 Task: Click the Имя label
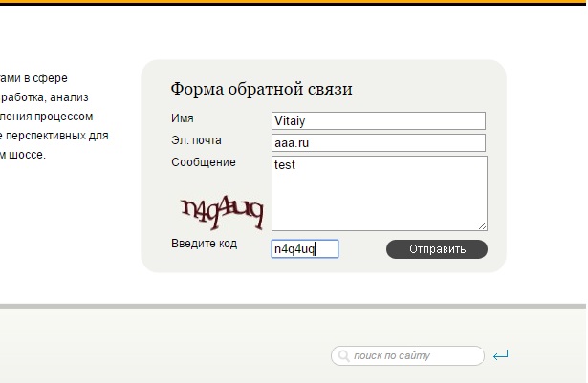pos(183,118)
